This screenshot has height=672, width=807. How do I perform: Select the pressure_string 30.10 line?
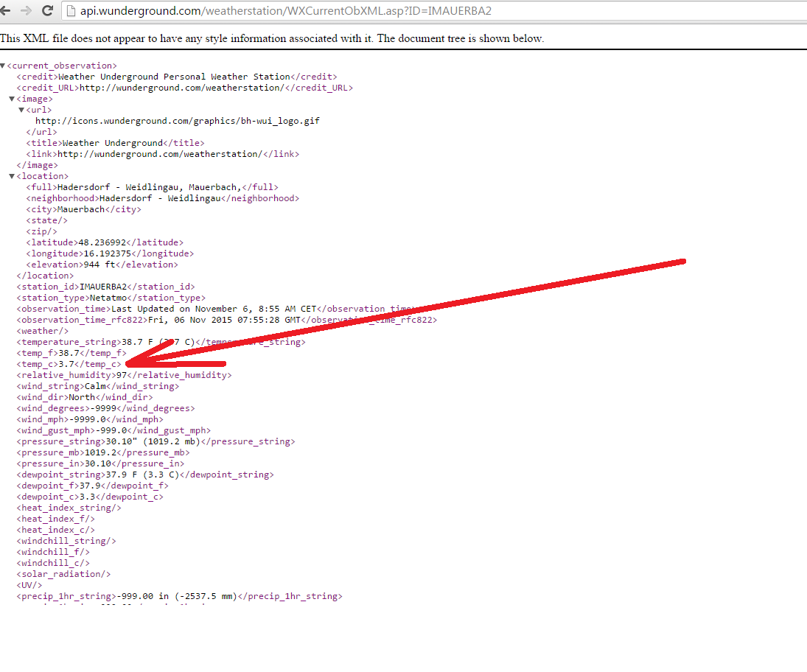[x=156, y=441]
